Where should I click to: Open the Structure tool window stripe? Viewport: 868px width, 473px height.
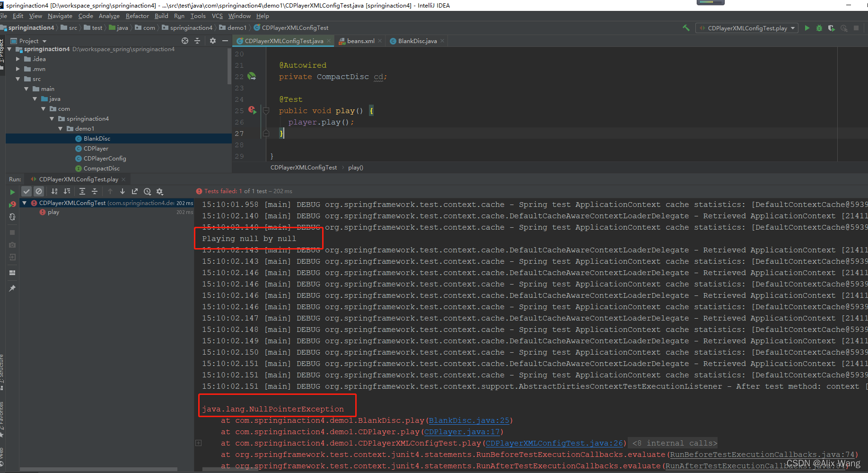pyautogui.click(x=2, y=372)
